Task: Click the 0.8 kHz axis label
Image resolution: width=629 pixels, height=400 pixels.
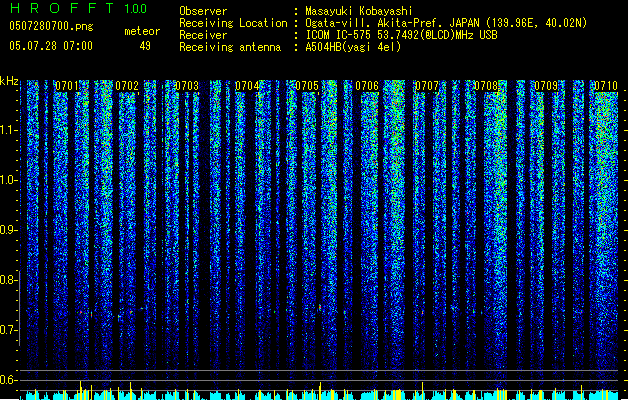Action: (x=9, y=280)
